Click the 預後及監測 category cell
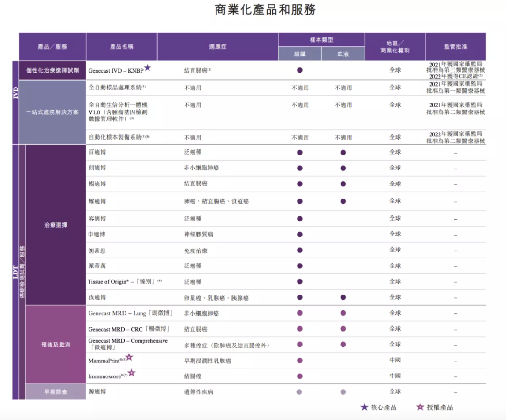The width and height of the screenshot is (506, 420). point(56,345)
